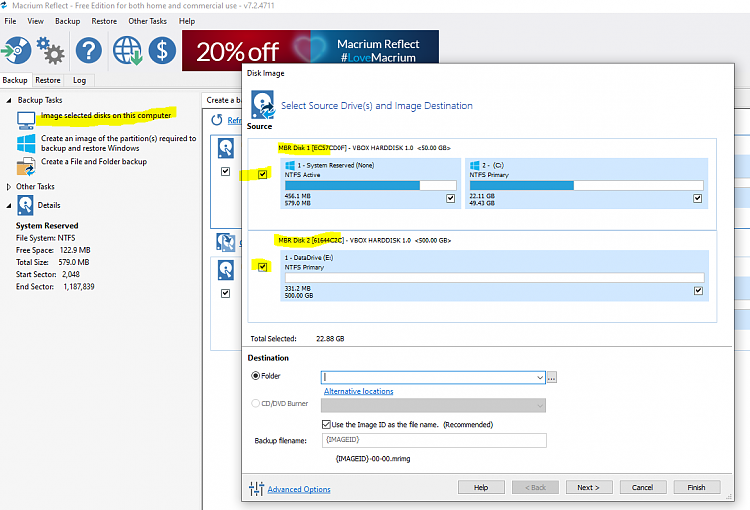Click the 20% off Macrium Reflect banner
750x510 pixels.
click(x=310, y=50)
